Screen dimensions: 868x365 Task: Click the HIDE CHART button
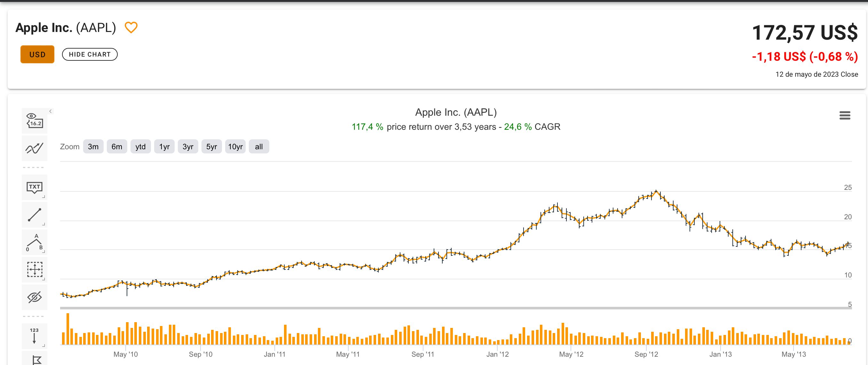90,54
